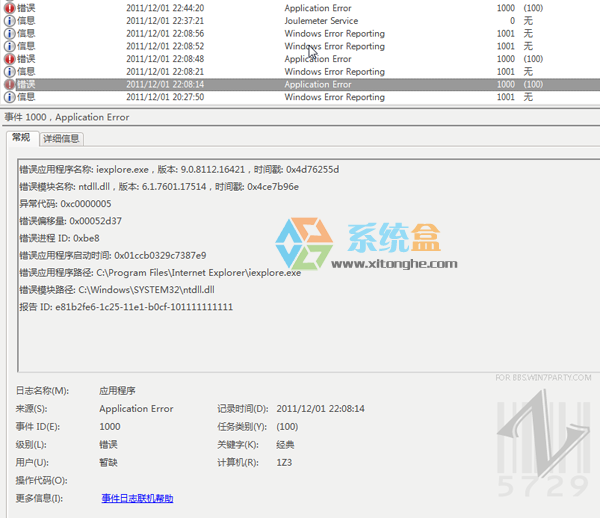Click info icon of 22:08:56 event row

(10, 33)
